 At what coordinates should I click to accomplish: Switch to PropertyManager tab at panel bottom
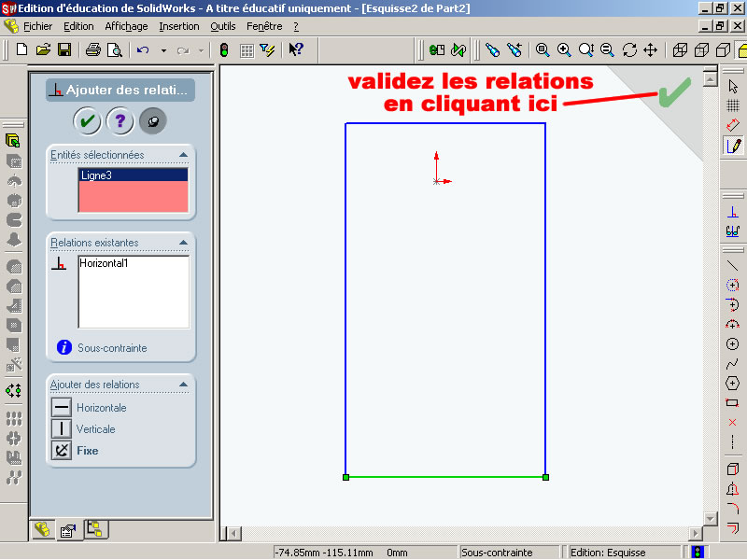coord(67,531)
